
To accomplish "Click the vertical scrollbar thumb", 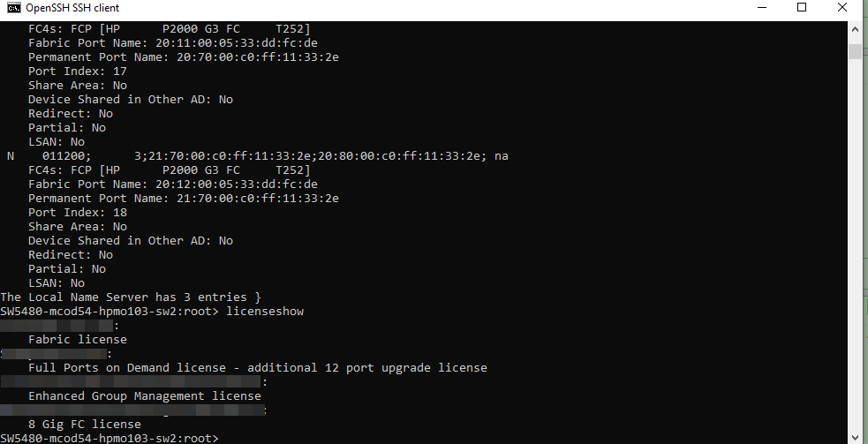I will pos(855,51).
